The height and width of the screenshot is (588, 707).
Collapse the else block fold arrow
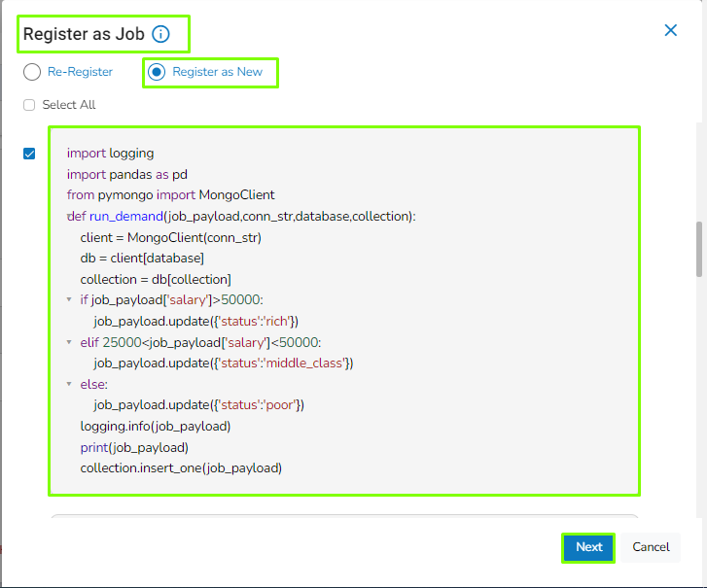(69, 384)
